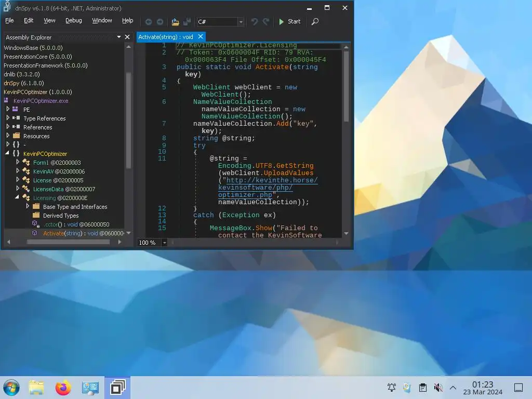532x399 pixels.
Task: Collapse the Licensing class node
Action: click(17, 197)
